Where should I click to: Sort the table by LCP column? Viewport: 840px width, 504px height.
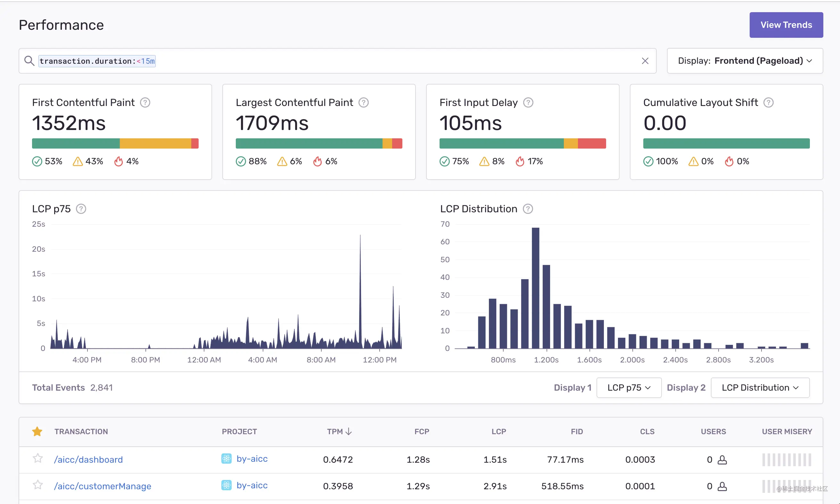[x=499, y=431]
